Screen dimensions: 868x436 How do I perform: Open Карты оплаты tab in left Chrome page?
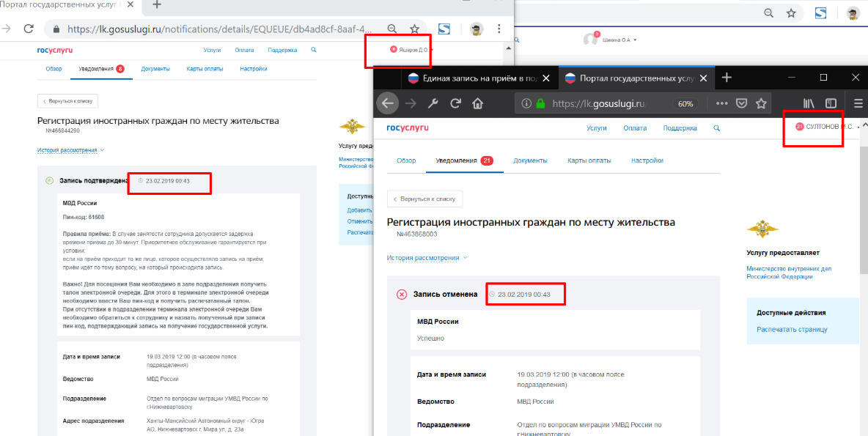coord(205,69)
